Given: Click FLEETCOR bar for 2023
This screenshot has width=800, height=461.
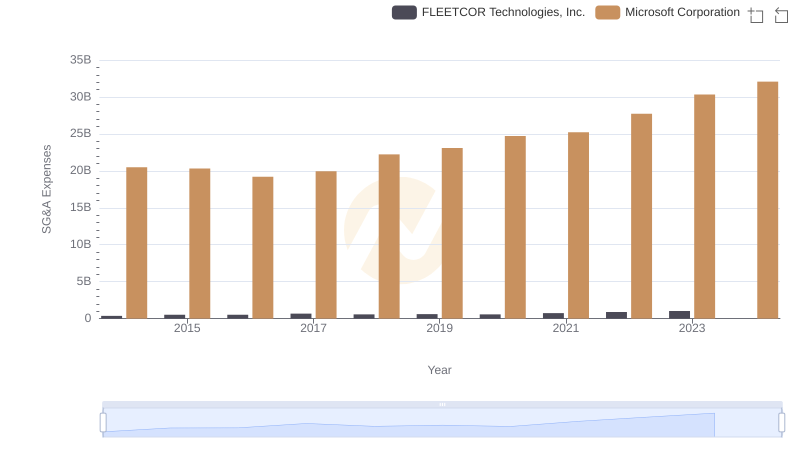Looking at the screenshot, I should (x=680, y=315).
